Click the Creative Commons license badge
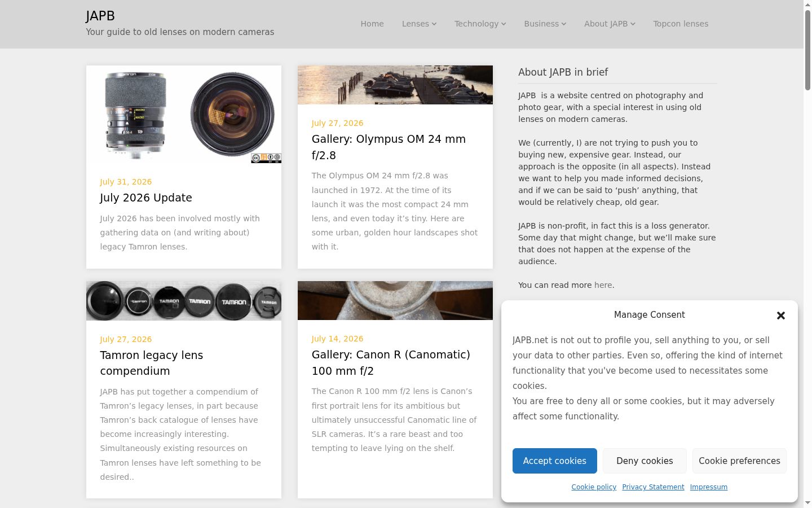The image size is (812, 508). click(266, 158)
